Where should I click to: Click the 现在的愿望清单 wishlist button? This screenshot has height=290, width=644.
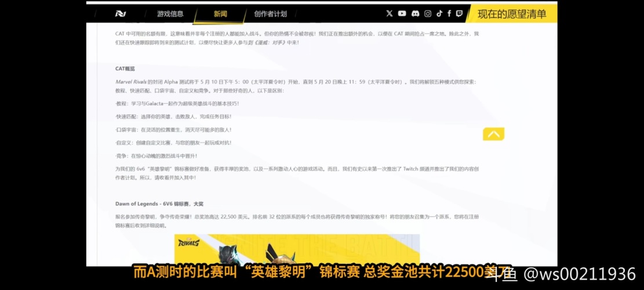(x=512, y=13)
